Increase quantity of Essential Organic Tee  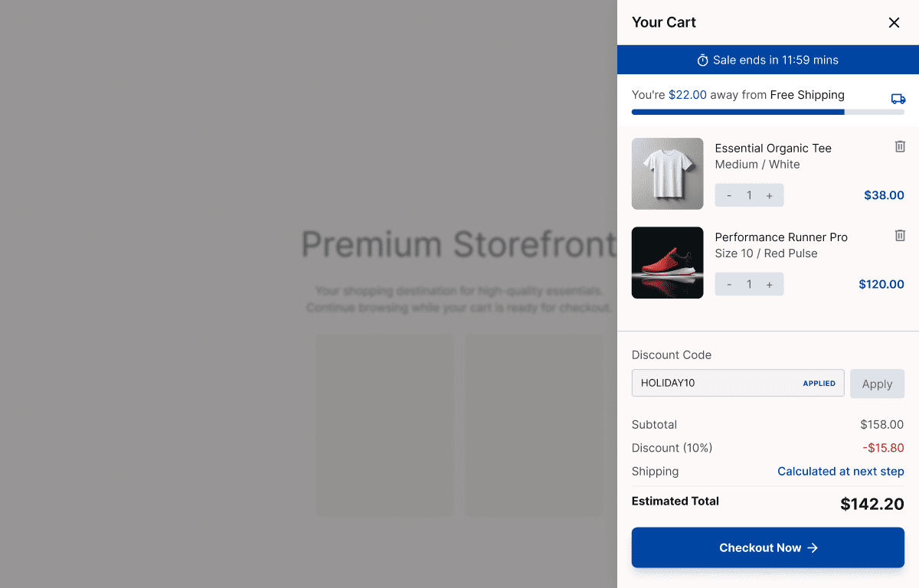[770, 195]
